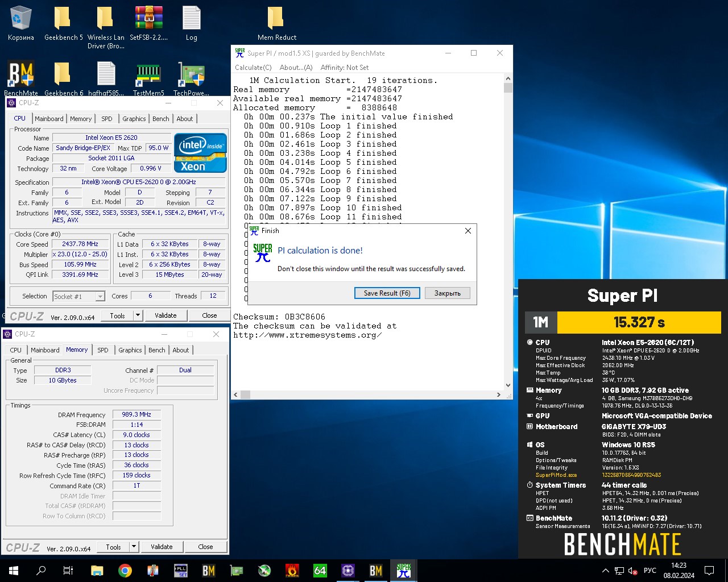The height and width of the screenshot is (582, 728).
Task: Open SPD tab in CPU-Z memory timings window
Action: pos(103,350)
